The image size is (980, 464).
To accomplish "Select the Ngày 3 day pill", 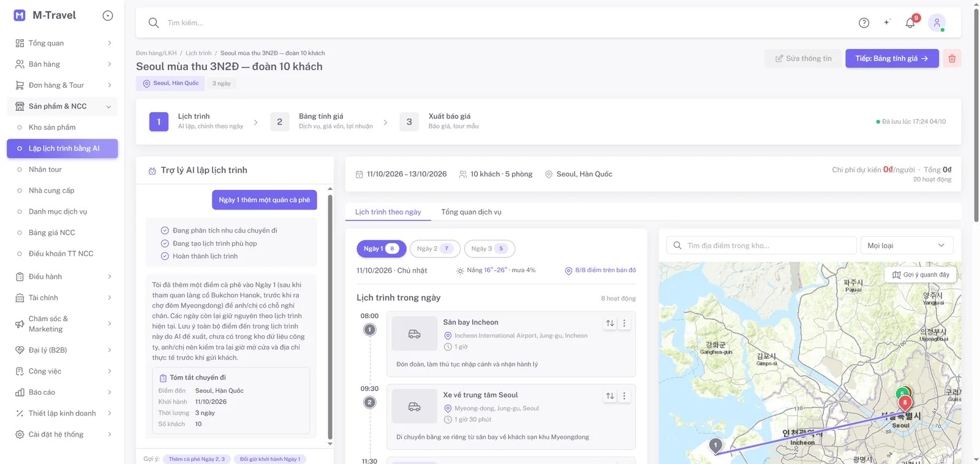I will (489, 248).
